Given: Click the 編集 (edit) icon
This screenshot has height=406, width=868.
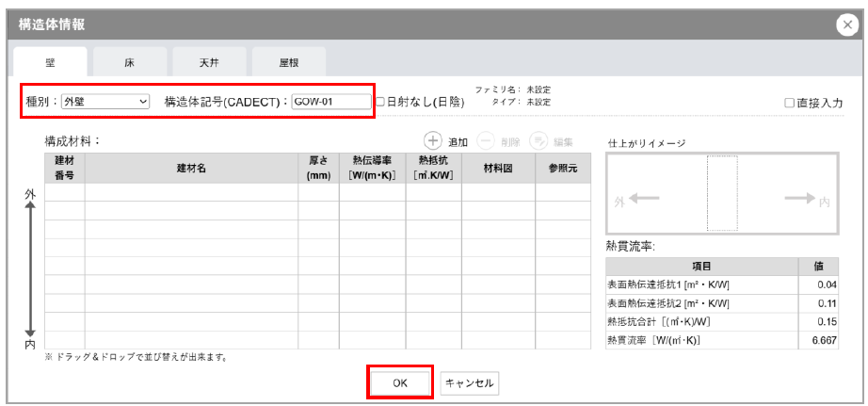Looking at the screenshot, I should click(538, 141).
